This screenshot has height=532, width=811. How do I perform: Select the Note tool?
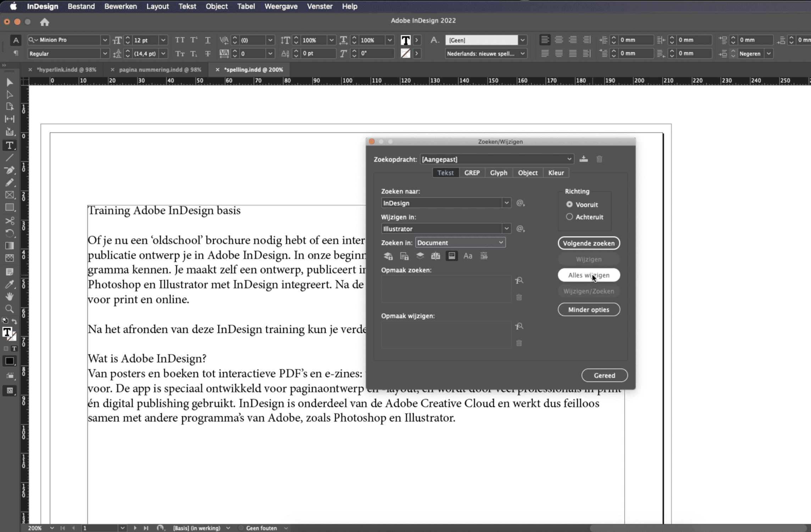point(10,272)
